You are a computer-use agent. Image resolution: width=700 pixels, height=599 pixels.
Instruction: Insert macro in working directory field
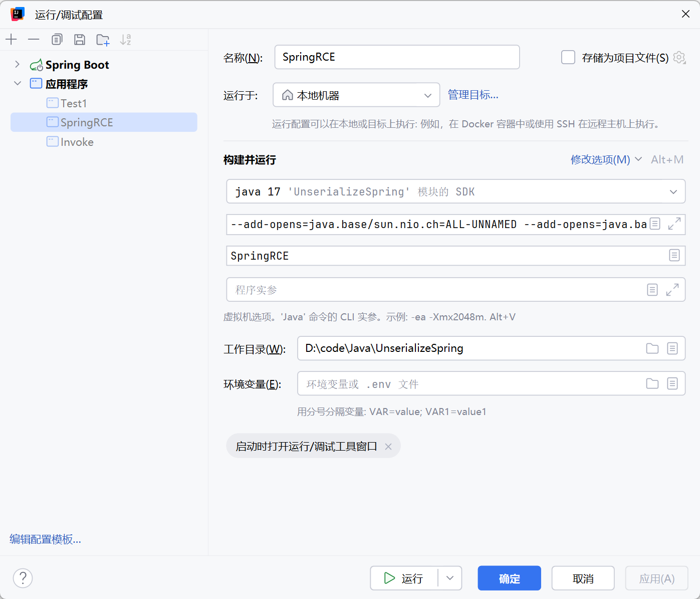(x=672, y=348)
